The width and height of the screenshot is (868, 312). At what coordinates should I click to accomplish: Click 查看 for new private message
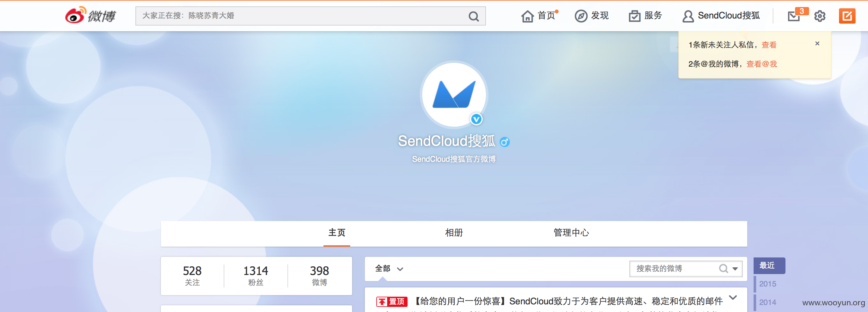point(769,45)
